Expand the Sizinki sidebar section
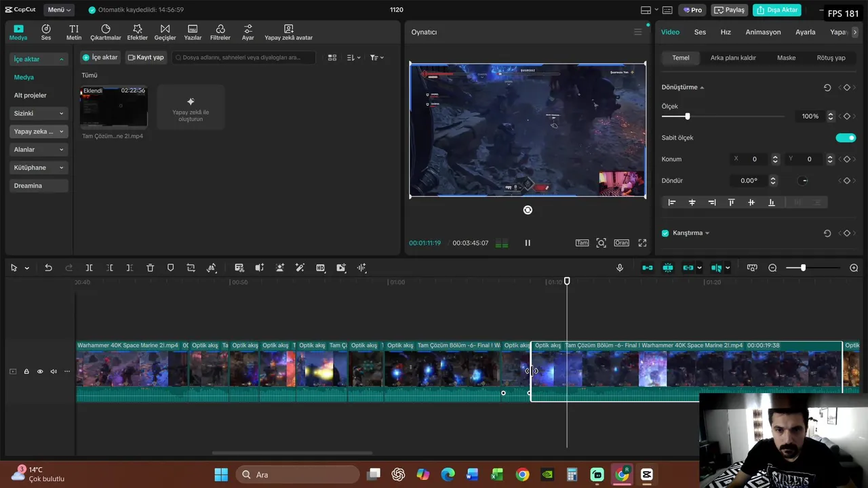Viewport: 868px width, 488px height. pos(39,113)
